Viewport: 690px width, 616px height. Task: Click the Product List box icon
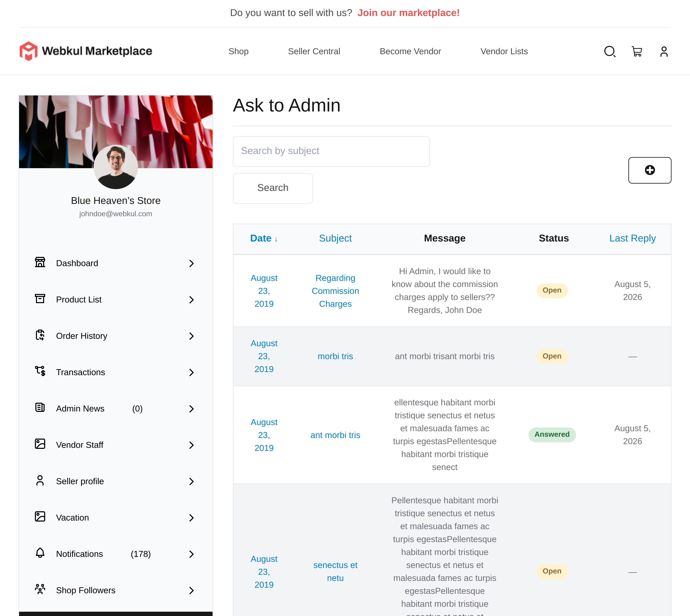coord(40,299)
